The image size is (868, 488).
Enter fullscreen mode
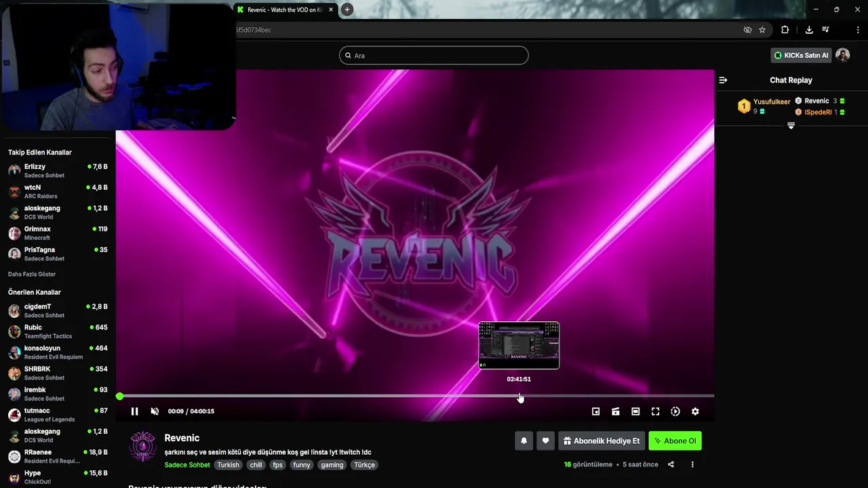click(655, 411)
